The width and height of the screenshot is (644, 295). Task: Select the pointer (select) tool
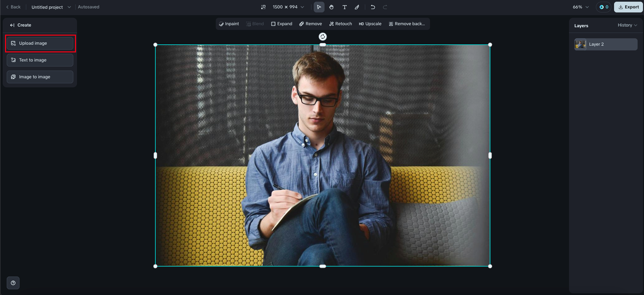tap(319, 7)
